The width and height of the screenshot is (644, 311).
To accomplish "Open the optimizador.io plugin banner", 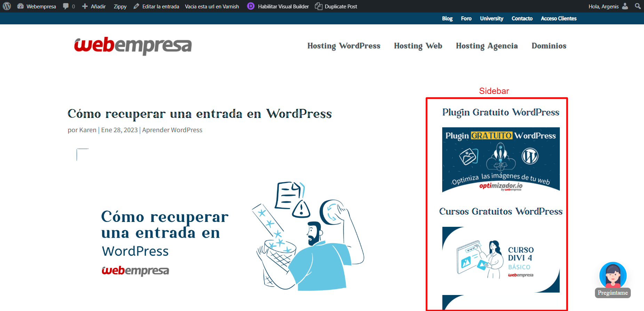I will click(501, 160).
